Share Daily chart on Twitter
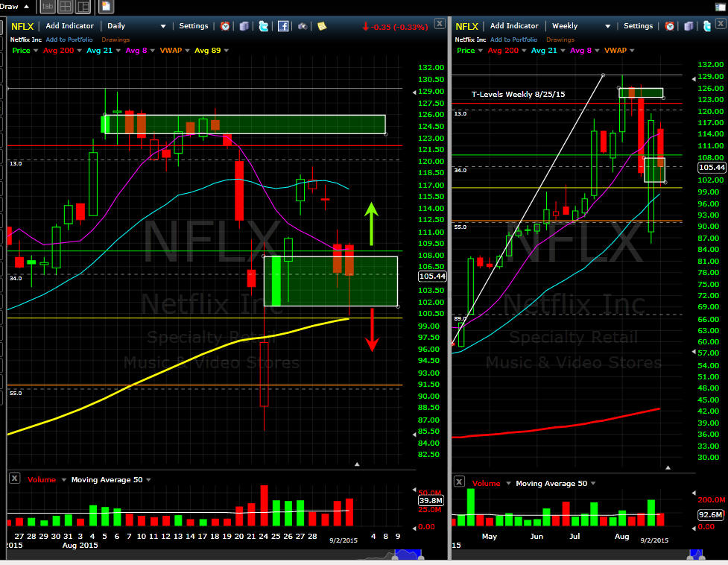Image resolution: width=728 pixels, height=565 pixels. [263, 26]
